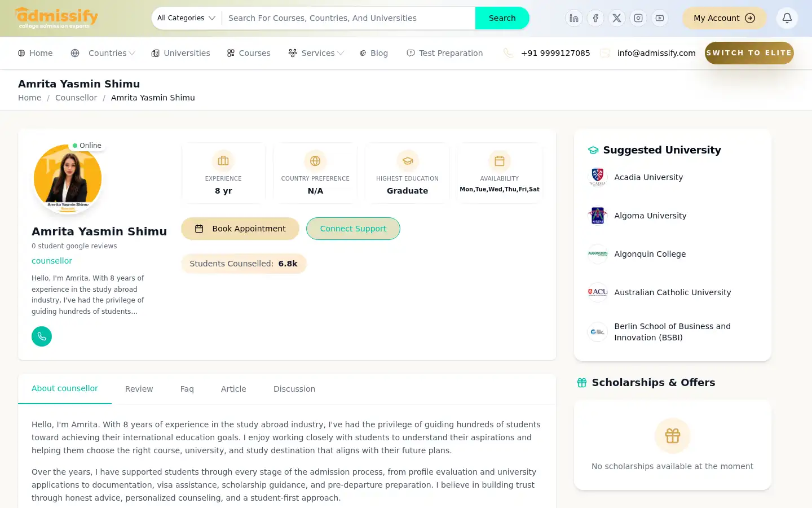Screen dimensions: 812x508
Task: Click the Country Preference globe icon
Action: (x=315, y=161)
